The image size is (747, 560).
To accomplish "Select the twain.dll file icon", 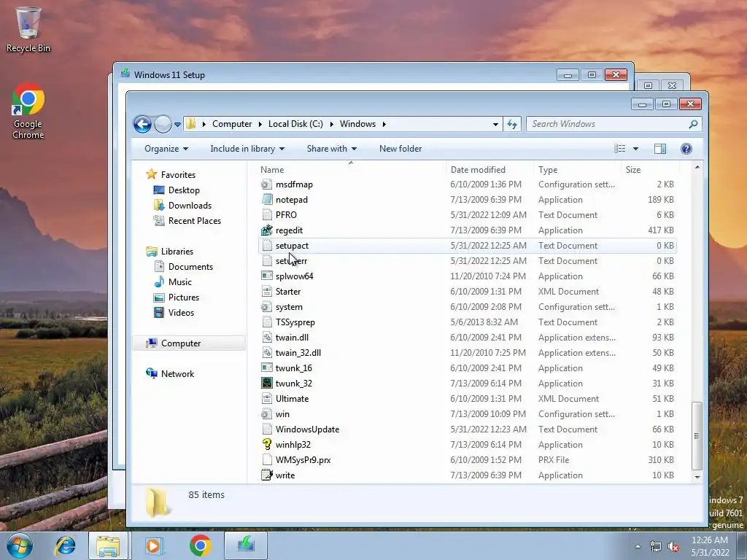I will (x=267, y=337).
